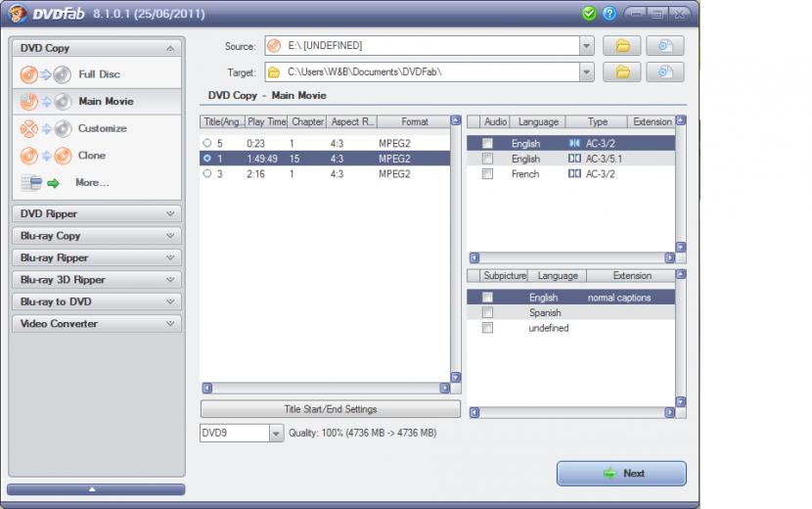Image resolution: width=812 pixels, height=509 pixels.
Task: Click subpicture list scroll-down arrow
Action: [681, 401]
